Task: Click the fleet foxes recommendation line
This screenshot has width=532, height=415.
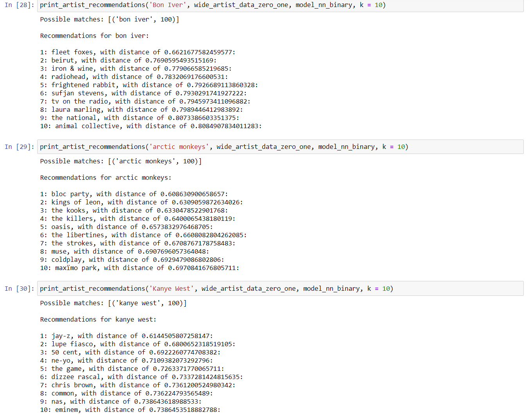Action: coord(137,52)
